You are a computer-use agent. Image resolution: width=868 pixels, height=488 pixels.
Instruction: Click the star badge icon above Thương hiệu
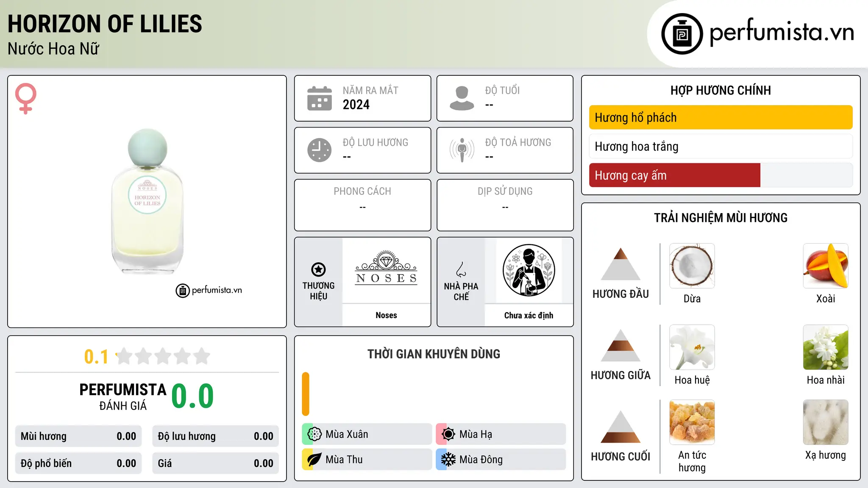click(318, 269)
